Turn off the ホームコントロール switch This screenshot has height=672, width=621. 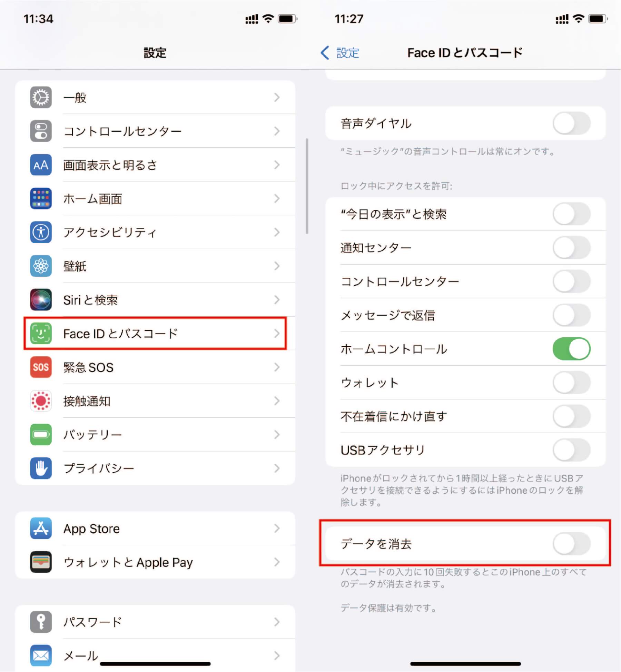[571, 349]
